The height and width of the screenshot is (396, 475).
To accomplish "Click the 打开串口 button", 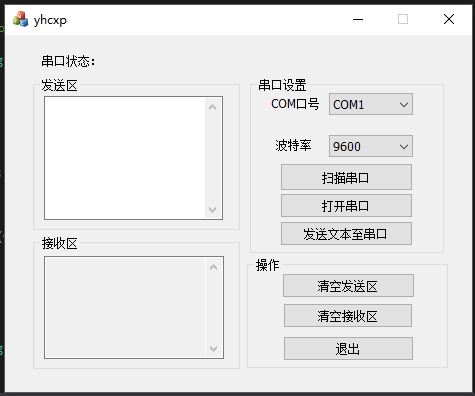I will click(346, 206).
